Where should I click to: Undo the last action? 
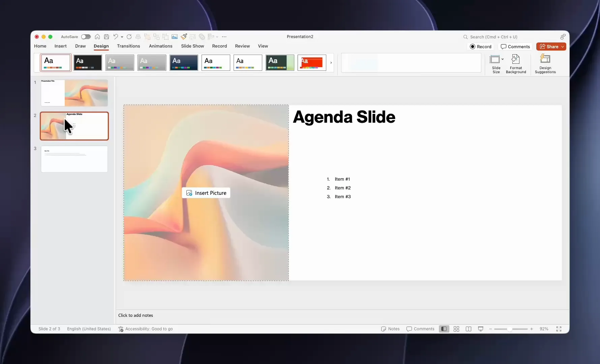116,37
